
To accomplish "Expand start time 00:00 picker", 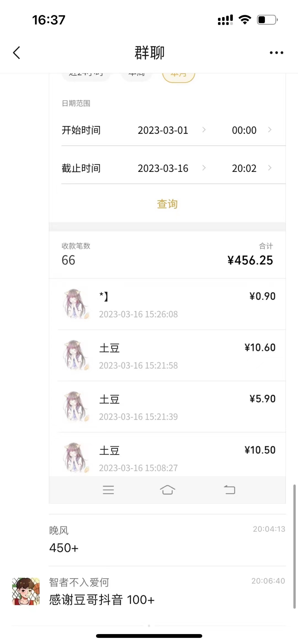I will (251, 130).
